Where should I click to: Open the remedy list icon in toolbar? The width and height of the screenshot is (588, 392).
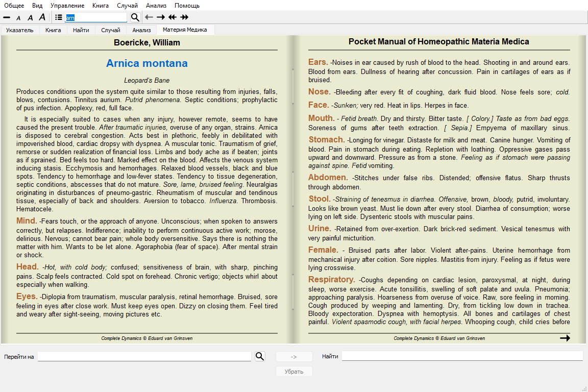(59, 17)
